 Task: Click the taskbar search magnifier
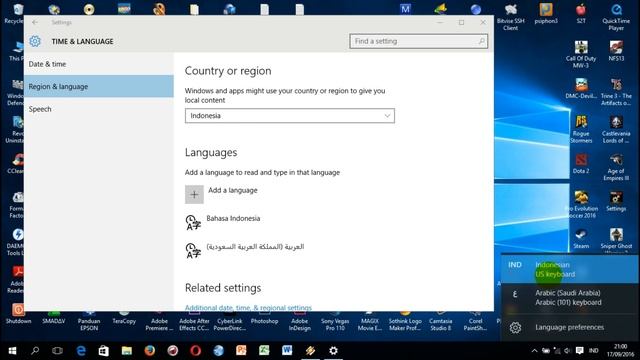pos(35,351)
